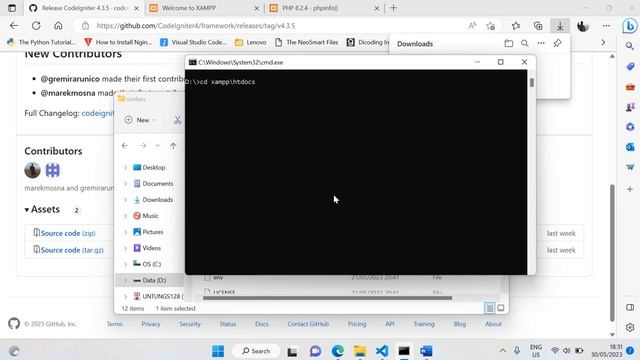
Task: Open Tab actions menu icon
Action: click(12, 8)
